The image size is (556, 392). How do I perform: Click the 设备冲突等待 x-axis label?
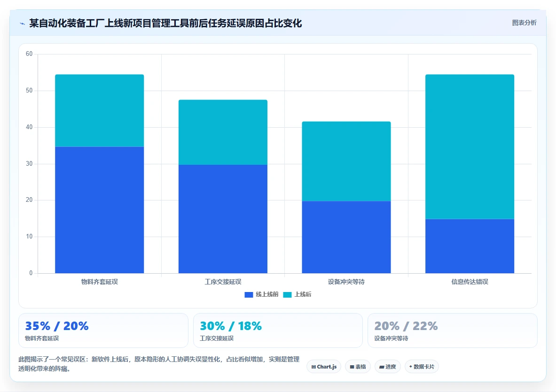point(346,282)
